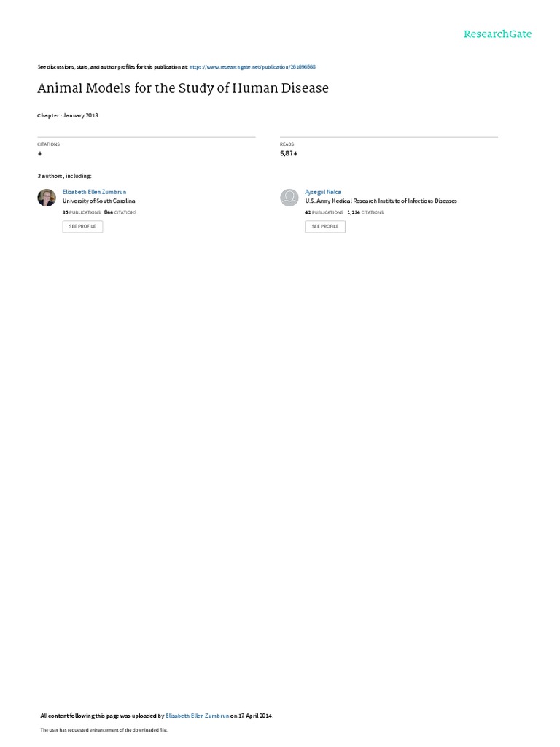Click the reads count 5,874
The width and height of the screenshot is (560, 747).
(x=289, y=153)
